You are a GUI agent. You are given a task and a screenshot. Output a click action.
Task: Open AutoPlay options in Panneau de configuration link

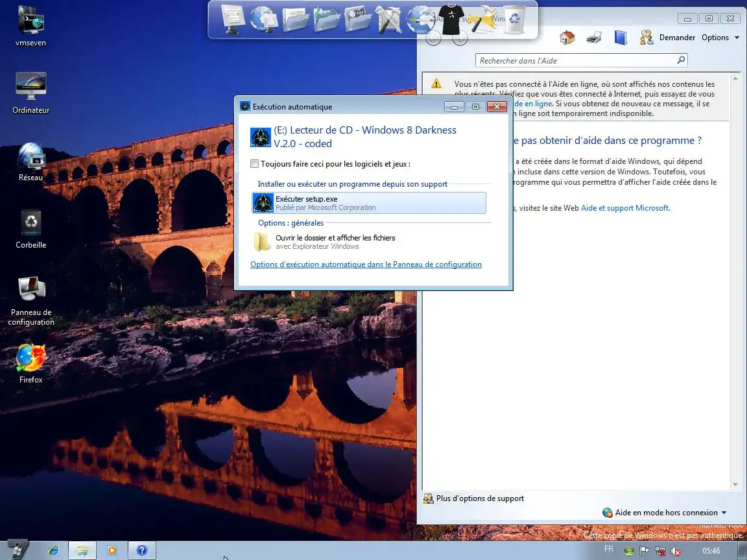366,264
